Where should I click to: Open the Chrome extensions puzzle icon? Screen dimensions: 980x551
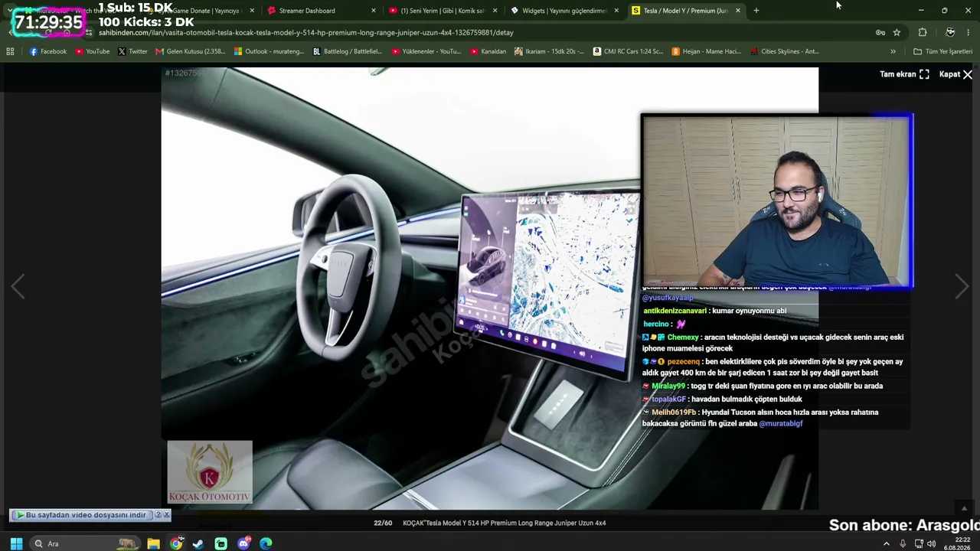(x=923, y=32)
